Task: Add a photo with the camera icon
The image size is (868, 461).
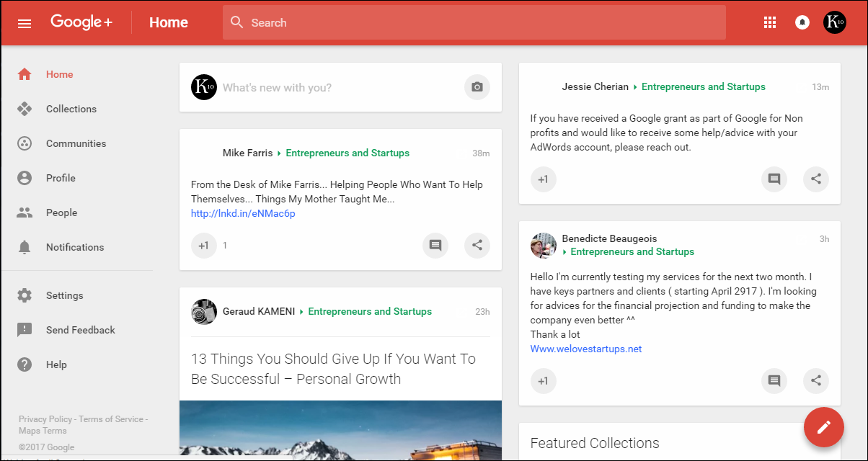Action: (x=477, y=87)
